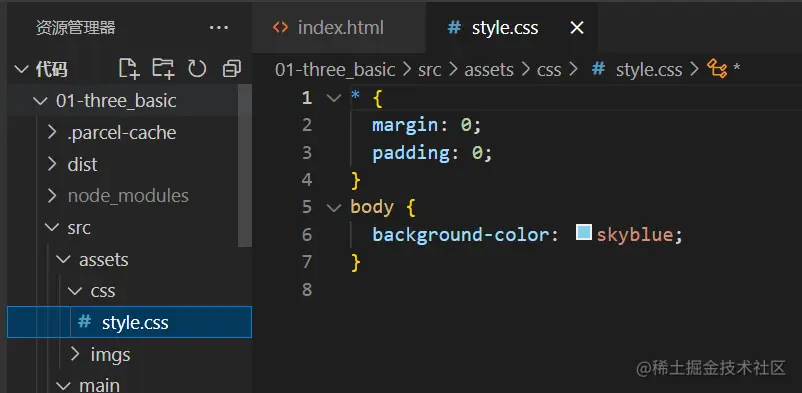The height and width of the screenshot is (393, 802).
Task: Open the explorer more actions ellipsis
Action: point(219,28)
